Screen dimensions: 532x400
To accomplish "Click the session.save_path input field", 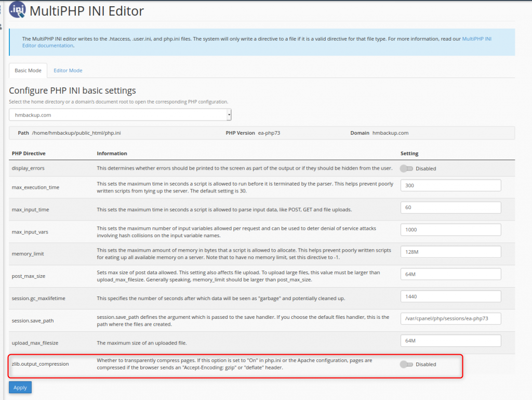I will [x=450, y=318].
